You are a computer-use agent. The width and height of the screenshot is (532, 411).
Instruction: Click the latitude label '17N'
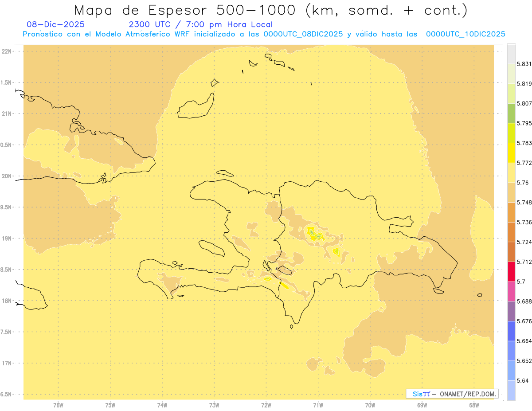coord(6,363)
